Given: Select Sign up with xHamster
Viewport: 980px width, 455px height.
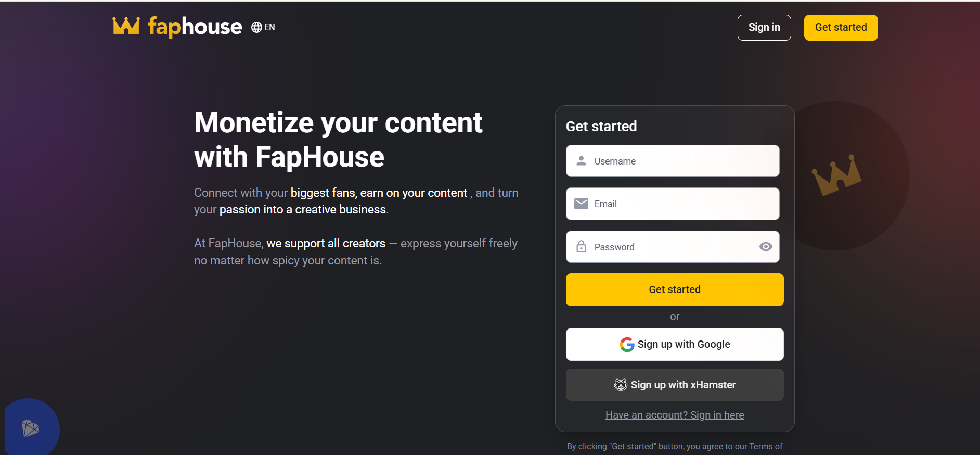Looking at the screenshot, I should click(675, 385).
